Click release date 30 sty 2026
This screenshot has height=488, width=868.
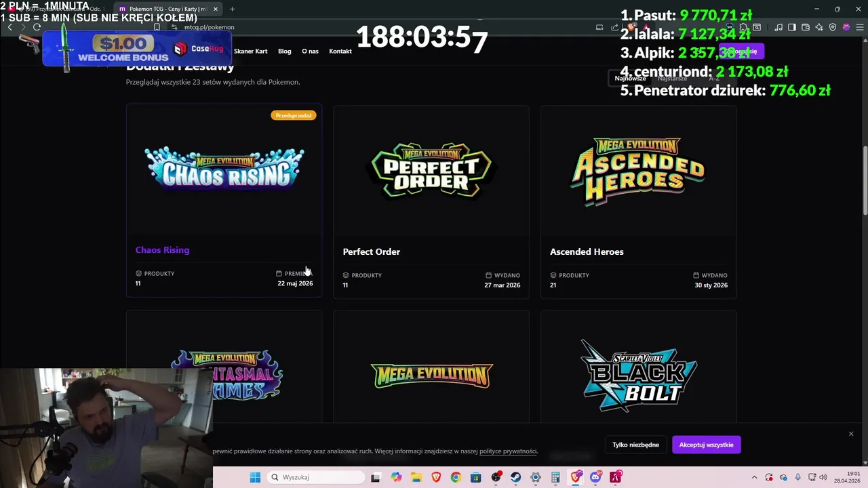point(711,285)
